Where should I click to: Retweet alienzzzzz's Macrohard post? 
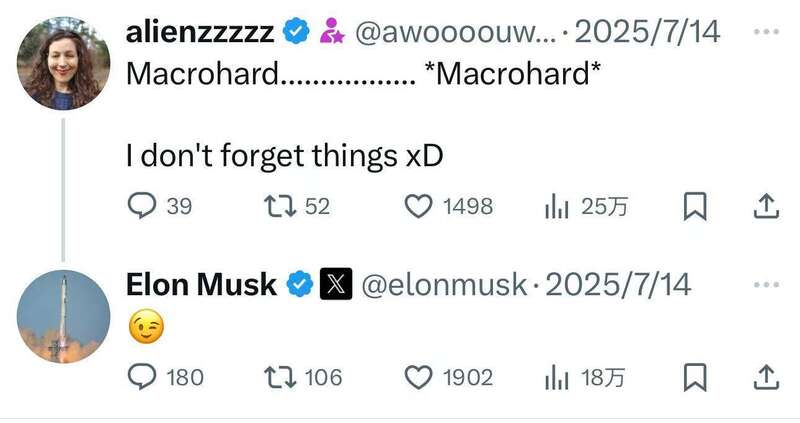click(x=273, y=206)
